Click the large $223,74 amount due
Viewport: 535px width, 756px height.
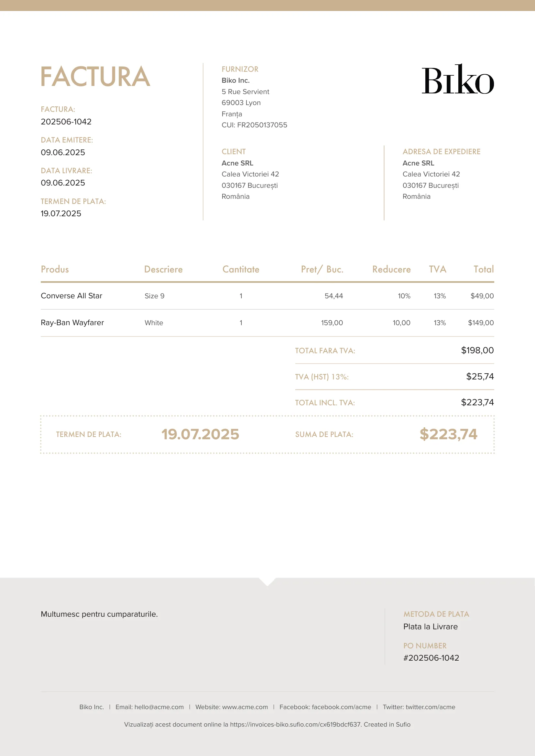[x=448, y=434]
